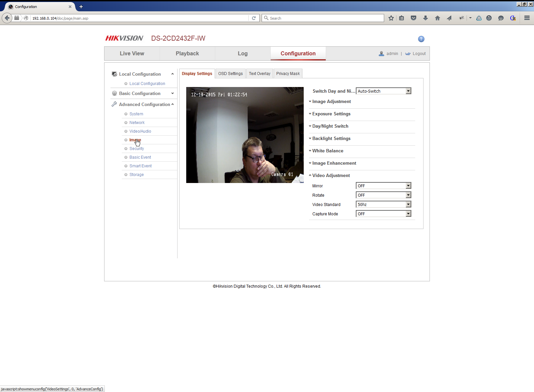Expand Backlight Settings section
The image size is (534, 392).
click(x=330, y=138)
